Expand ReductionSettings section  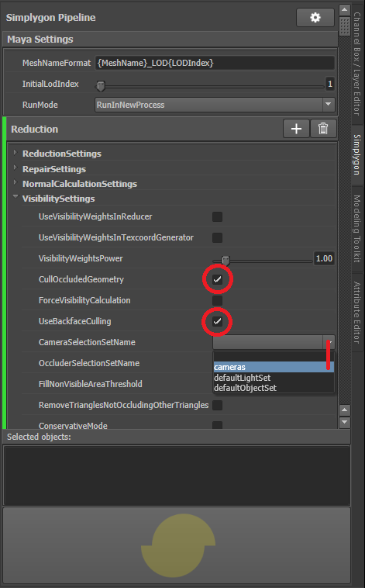point(15,153)
